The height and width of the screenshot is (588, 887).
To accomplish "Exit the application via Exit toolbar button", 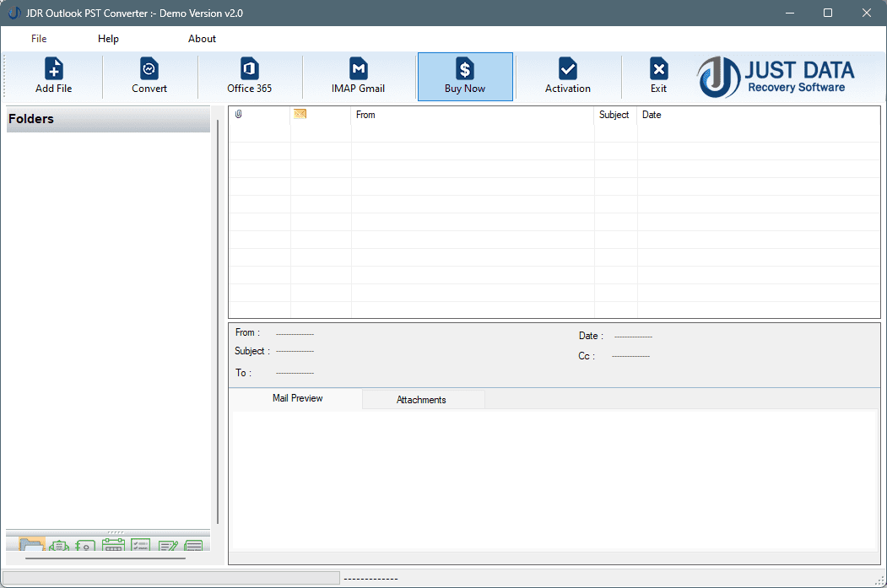I will pos(659,75).
